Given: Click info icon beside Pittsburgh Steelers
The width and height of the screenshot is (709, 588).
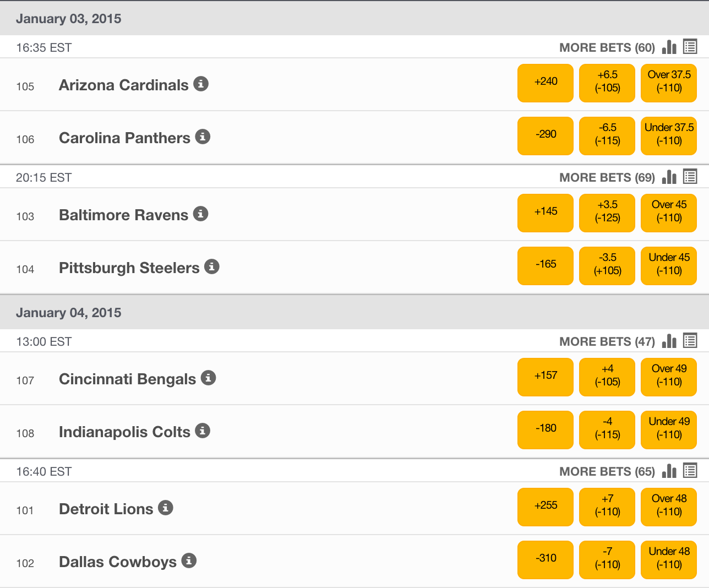Looking at the screenshot, I should [212, 267].
